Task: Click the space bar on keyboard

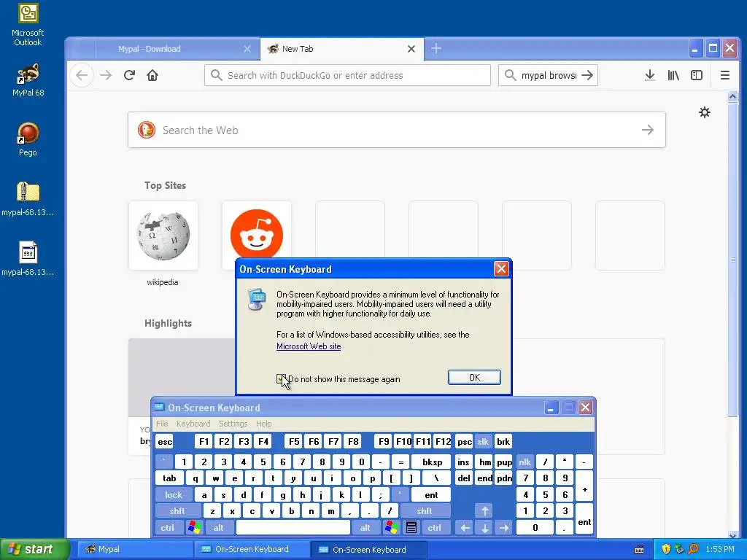Action: pos(293,528)
